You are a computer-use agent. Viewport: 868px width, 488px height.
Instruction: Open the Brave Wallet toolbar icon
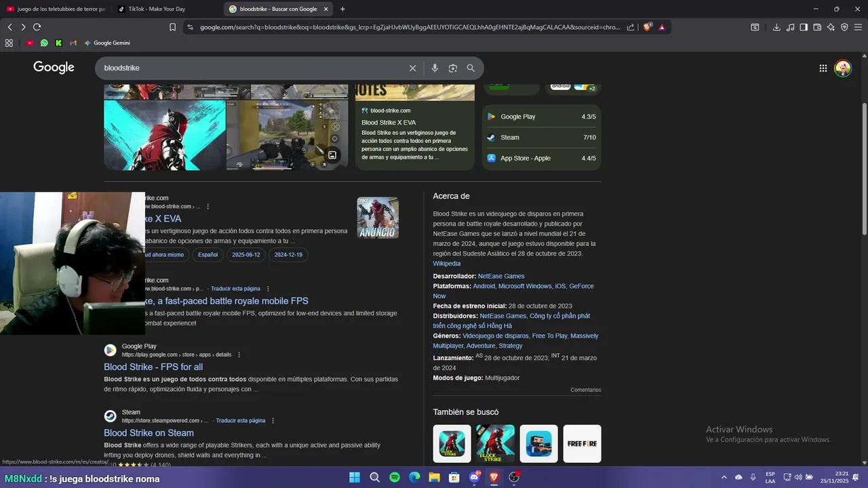click(817, 27)
